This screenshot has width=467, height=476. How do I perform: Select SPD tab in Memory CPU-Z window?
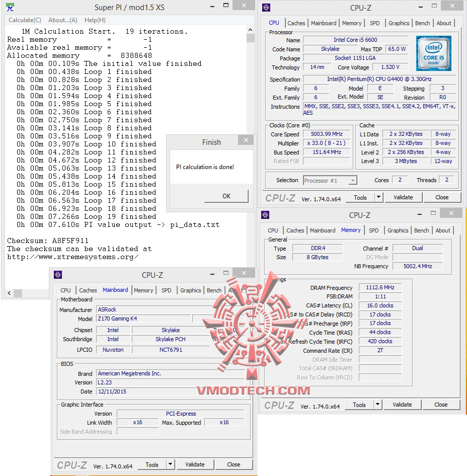374,230
